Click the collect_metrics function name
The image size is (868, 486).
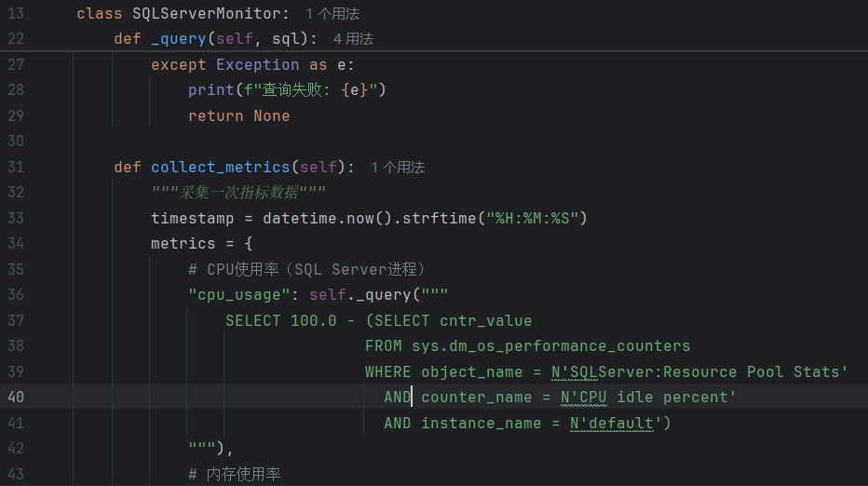[x=221, y=168]
